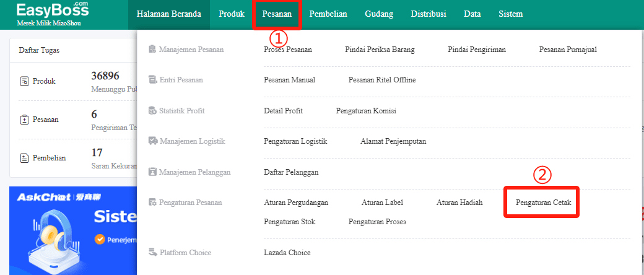Click the Entri Pesanan category icon

[x=152, y=80]
